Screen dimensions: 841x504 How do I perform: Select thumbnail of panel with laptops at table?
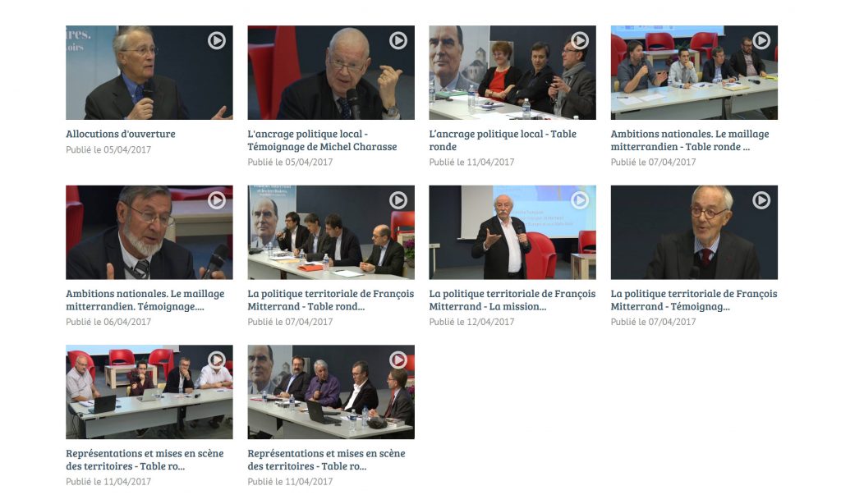(149, 392)
